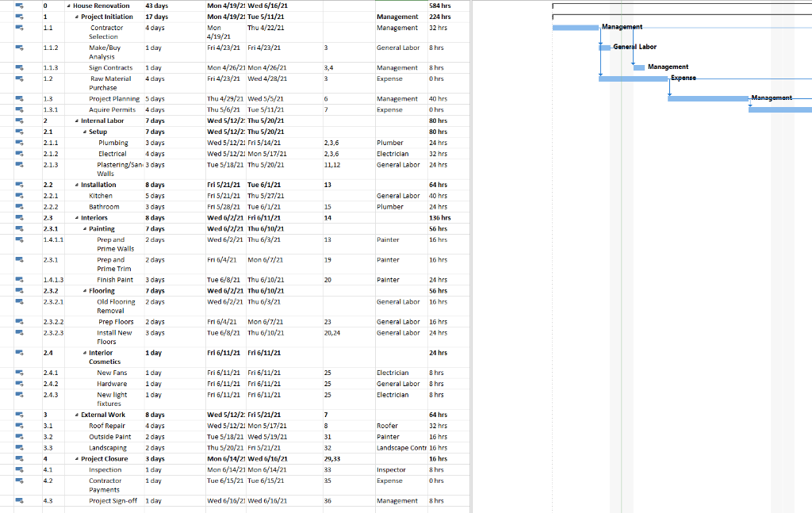Select the Contractor Selection Gantt bar labeled Management
812x513 pixels.
click(x=576, y=28)
